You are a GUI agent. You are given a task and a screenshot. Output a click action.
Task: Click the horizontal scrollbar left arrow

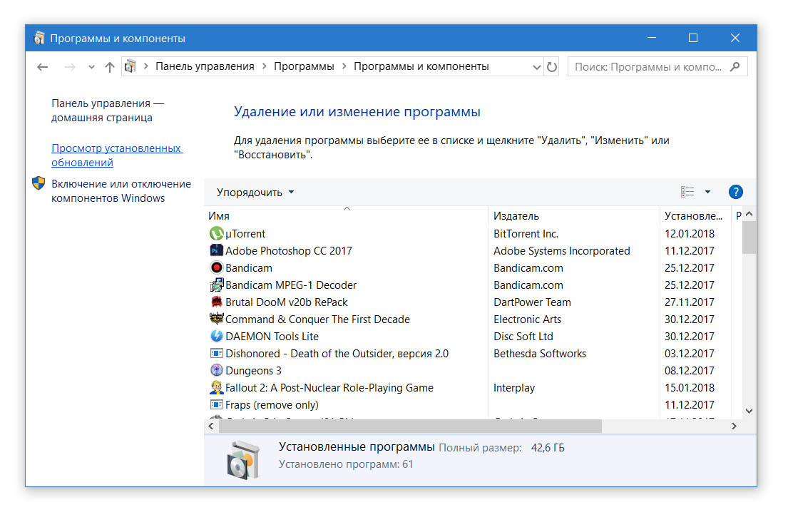(211, 426)
